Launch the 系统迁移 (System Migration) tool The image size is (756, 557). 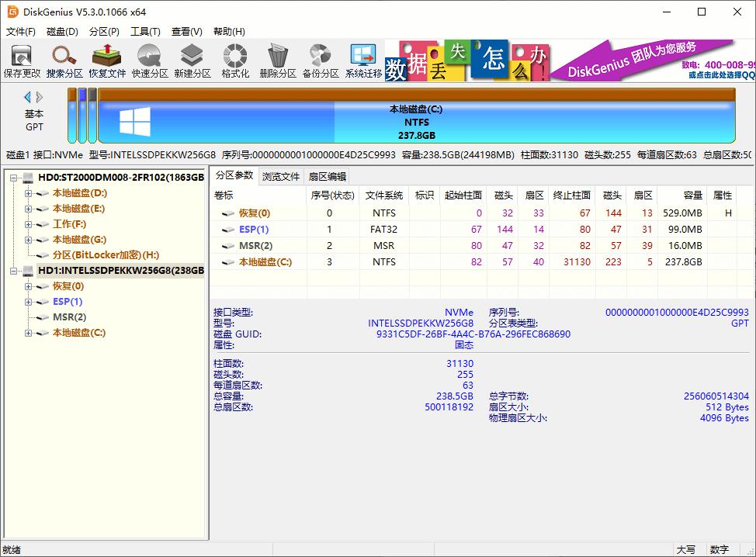pos(363,61)
